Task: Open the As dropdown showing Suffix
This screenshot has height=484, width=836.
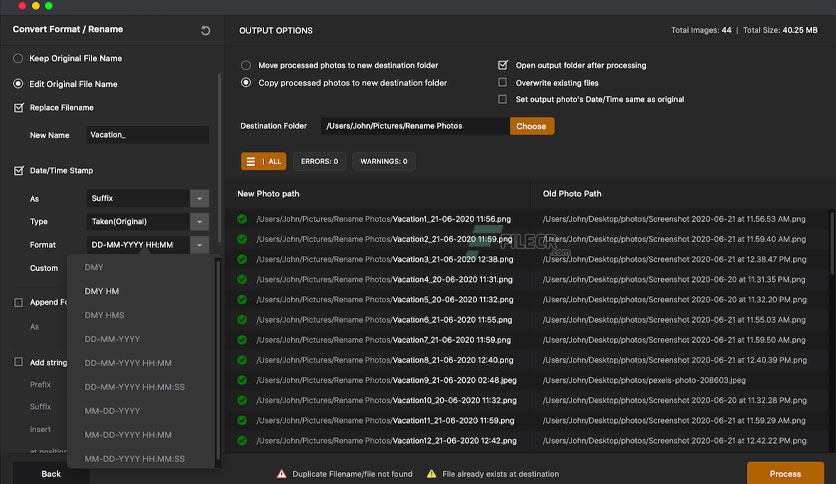Action: click(x=147, y=198)
